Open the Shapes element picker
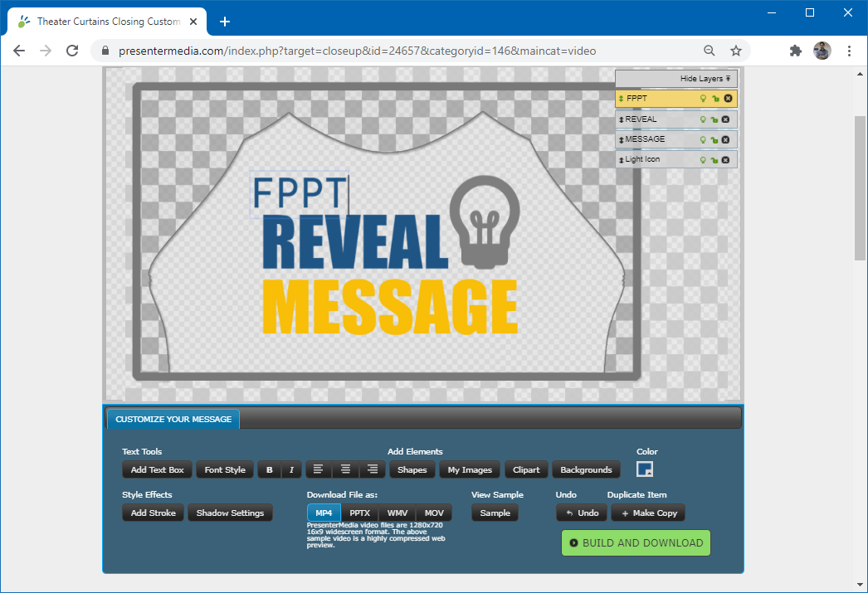This screenshot has height=593, width=868. point(412,470)
